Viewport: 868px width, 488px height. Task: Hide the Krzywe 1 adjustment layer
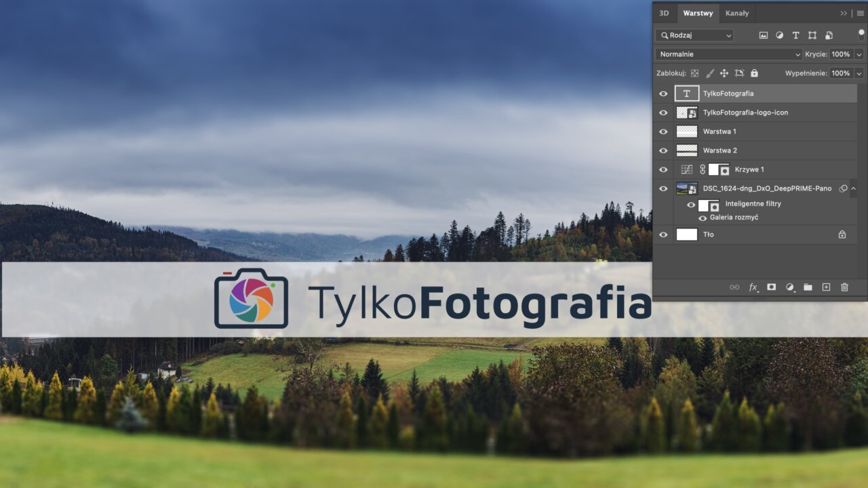663,169
